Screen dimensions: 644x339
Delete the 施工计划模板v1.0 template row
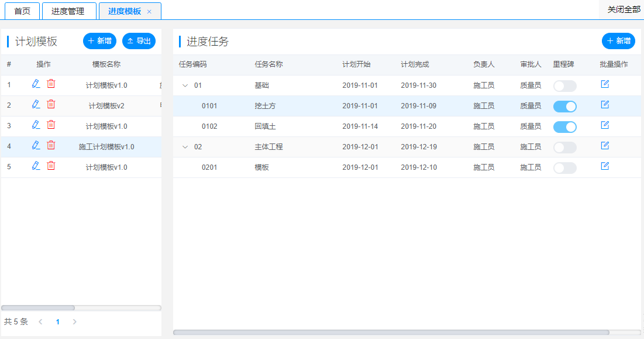51,145
